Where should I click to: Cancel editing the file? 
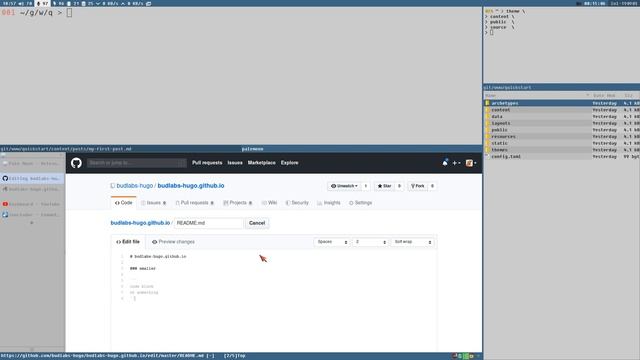[x=257, y=223]
